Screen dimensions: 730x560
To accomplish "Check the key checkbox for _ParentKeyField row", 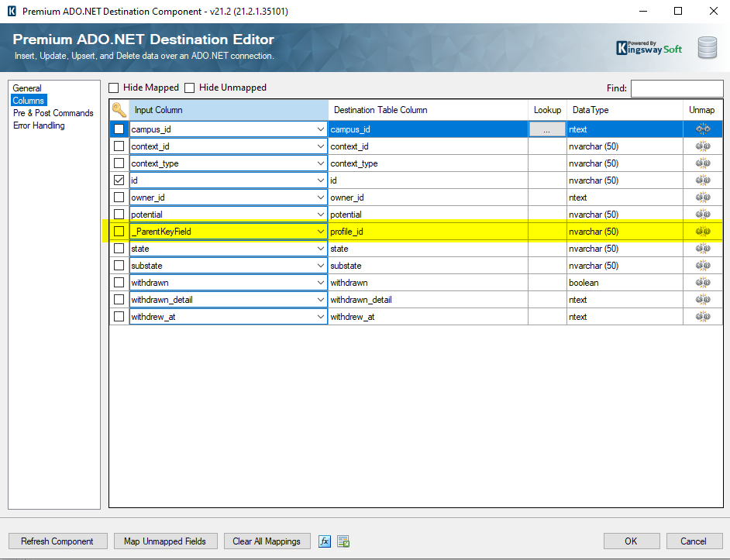I will point(119,232).
